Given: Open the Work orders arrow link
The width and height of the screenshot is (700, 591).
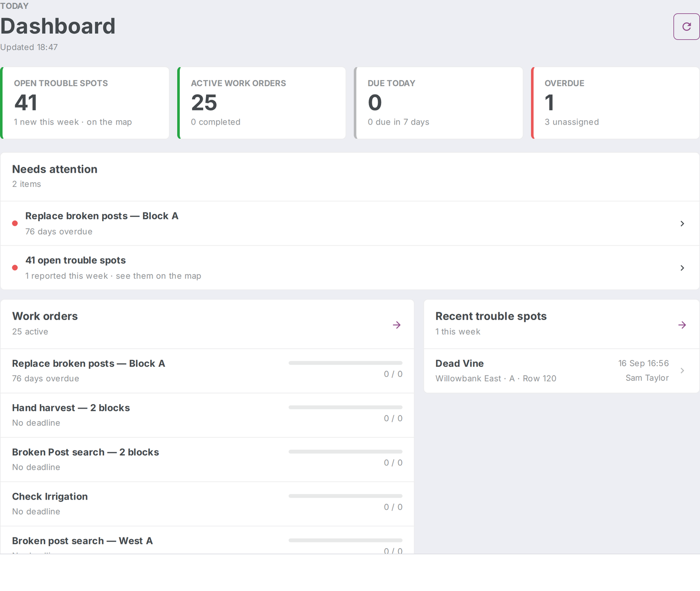Looking at the screenshot, I should click(397, 325).
